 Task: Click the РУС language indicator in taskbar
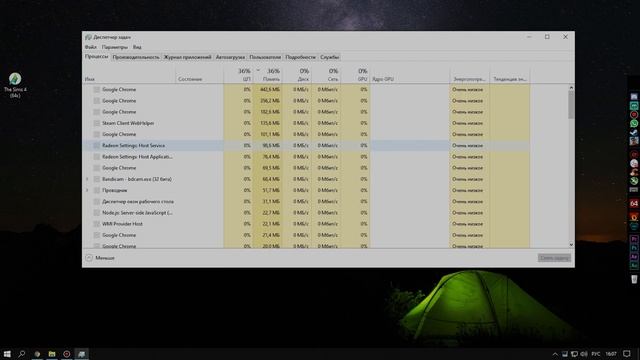[596, 354]
